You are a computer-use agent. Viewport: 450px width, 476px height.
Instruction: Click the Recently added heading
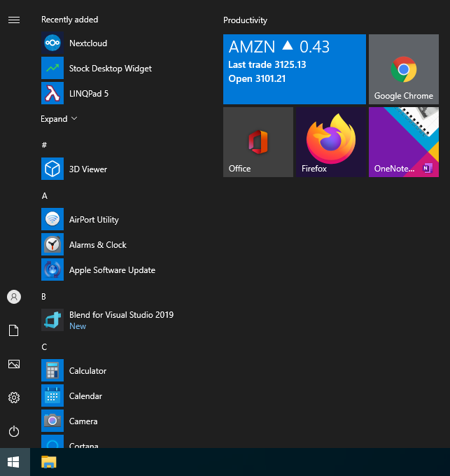pyautogui.click(x=70, y=20)
